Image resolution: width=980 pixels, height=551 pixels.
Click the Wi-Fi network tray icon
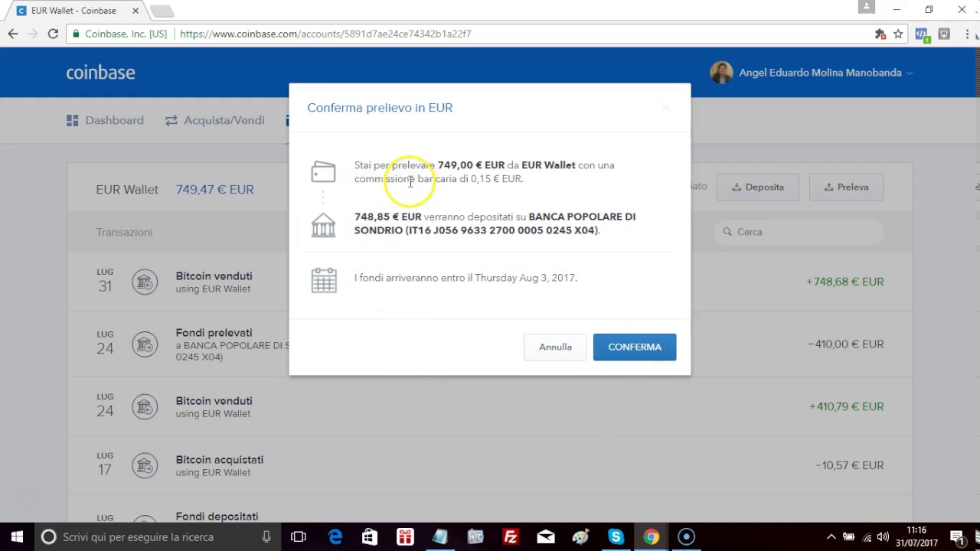(866, 537)
